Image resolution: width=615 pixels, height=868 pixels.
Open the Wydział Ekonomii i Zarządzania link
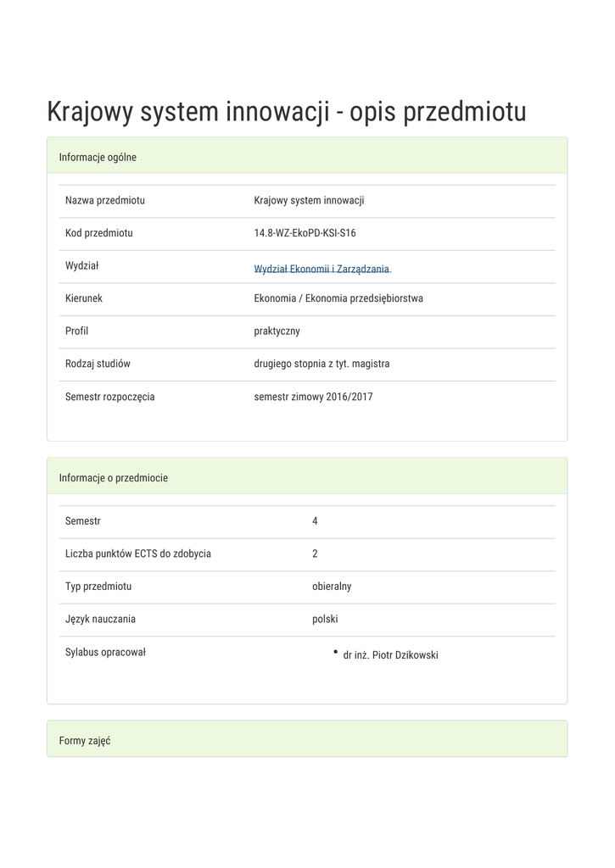(321, 269)
